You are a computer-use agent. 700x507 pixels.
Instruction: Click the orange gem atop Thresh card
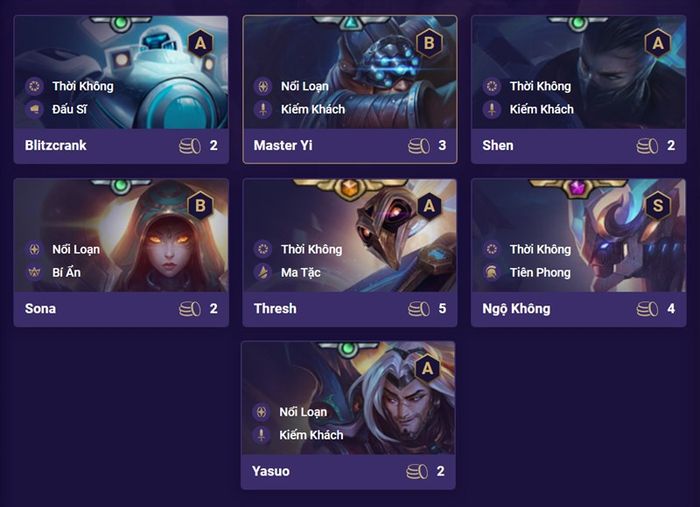pos(349,188)
